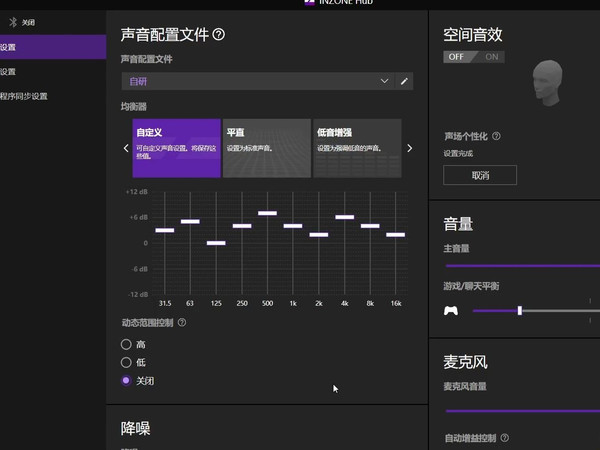Open the 程序同步设置 sidebar item

53,96
